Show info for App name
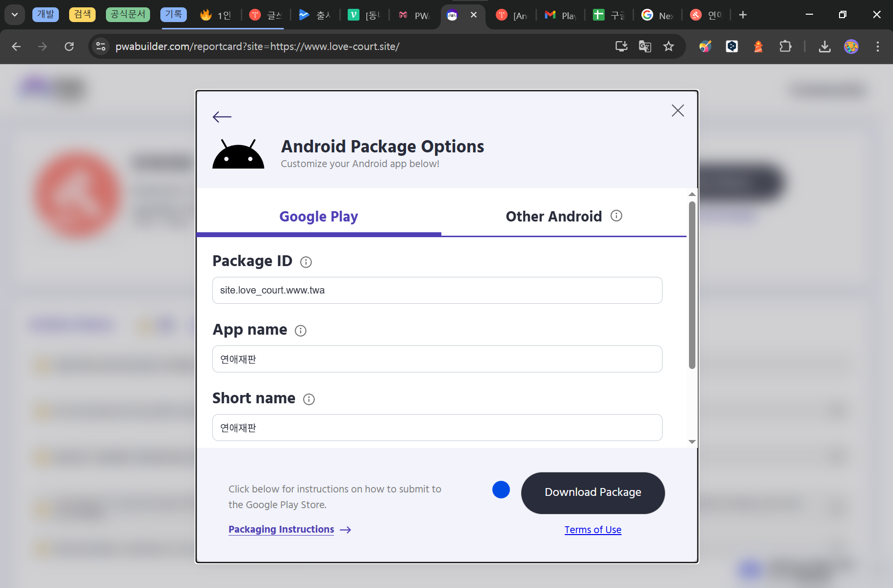 pyautogui.click(x=301, y=331)
